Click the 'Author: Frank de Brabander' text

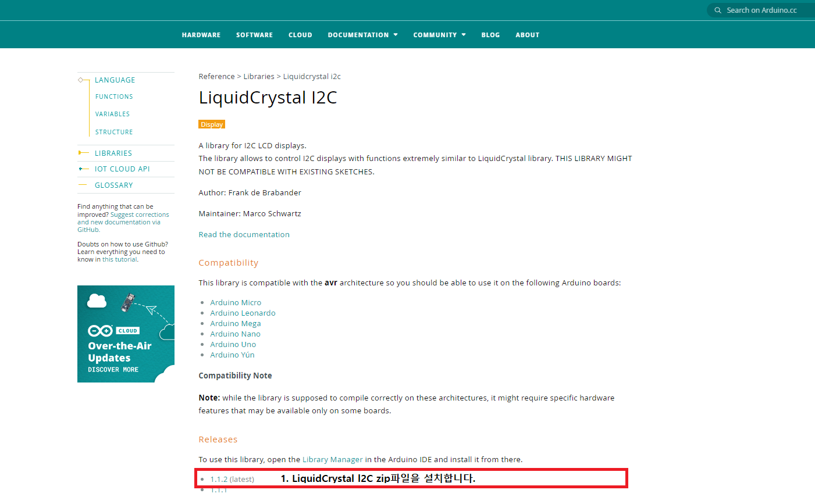coord(250,192)
